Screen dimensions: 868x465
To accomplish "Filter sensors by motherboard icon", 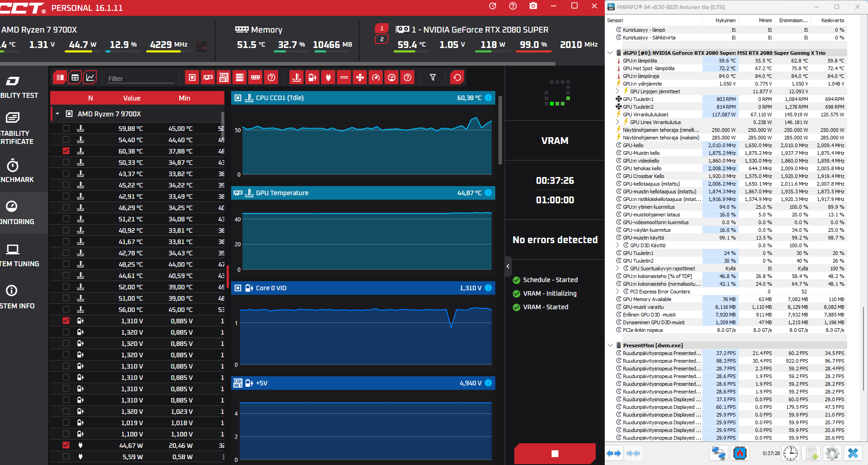I will 224,77.
